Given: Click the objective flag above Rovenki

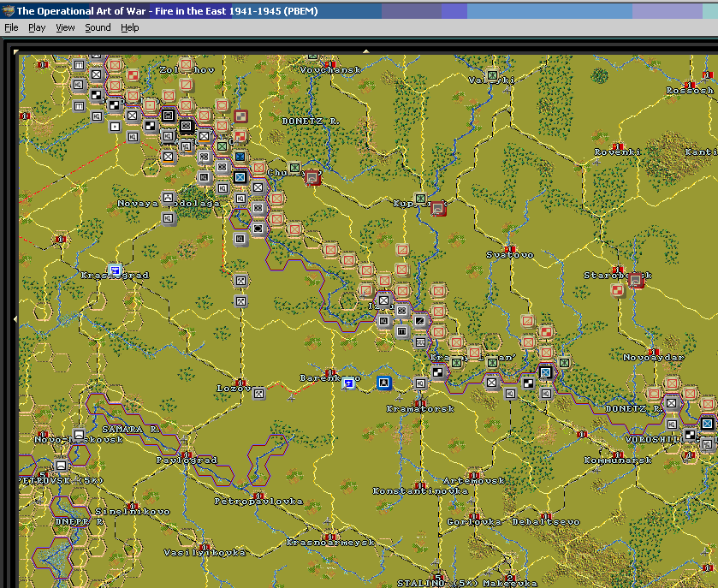Looking at the screenshot, I should [617, 146].
